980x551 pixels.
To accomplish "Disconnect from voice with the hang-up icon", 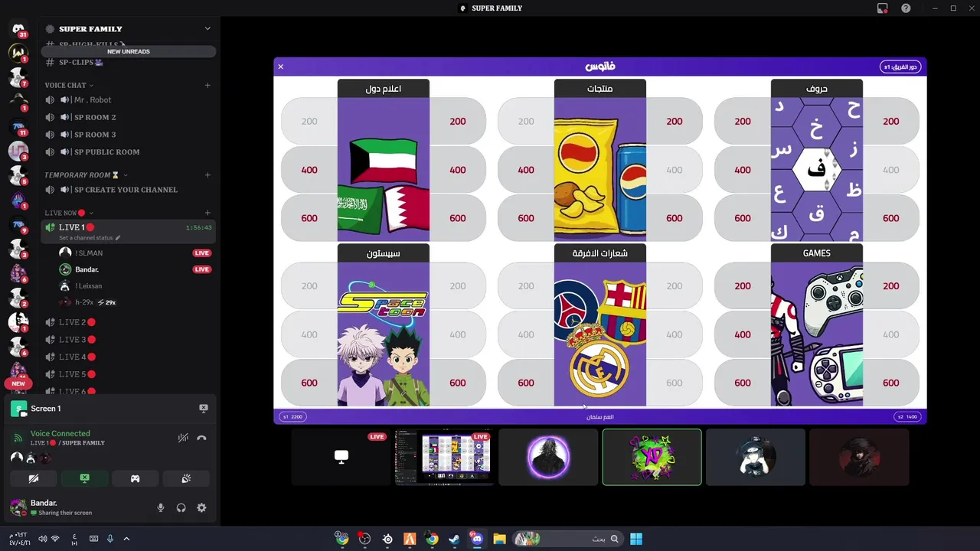I will pos(201,438).
